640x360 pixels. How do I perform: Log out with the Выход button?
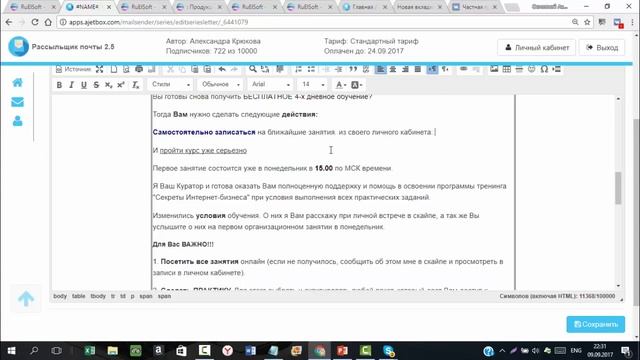coord(602,48)
